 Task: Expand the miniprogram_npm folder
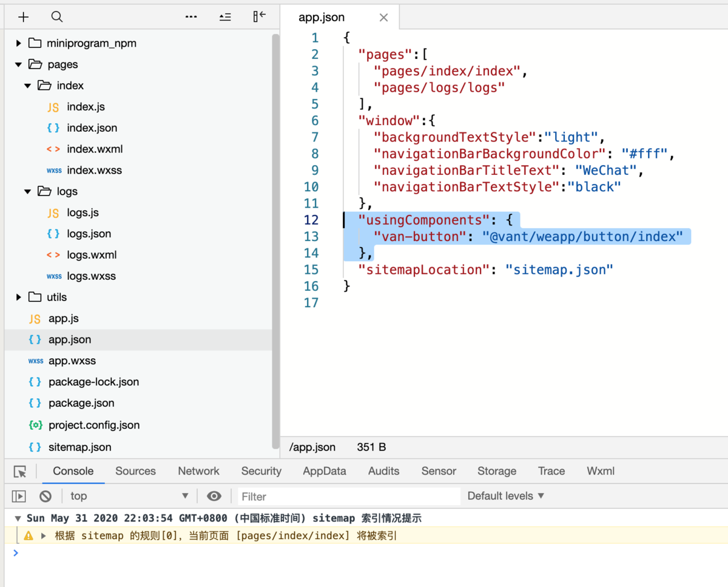(19, 43)
